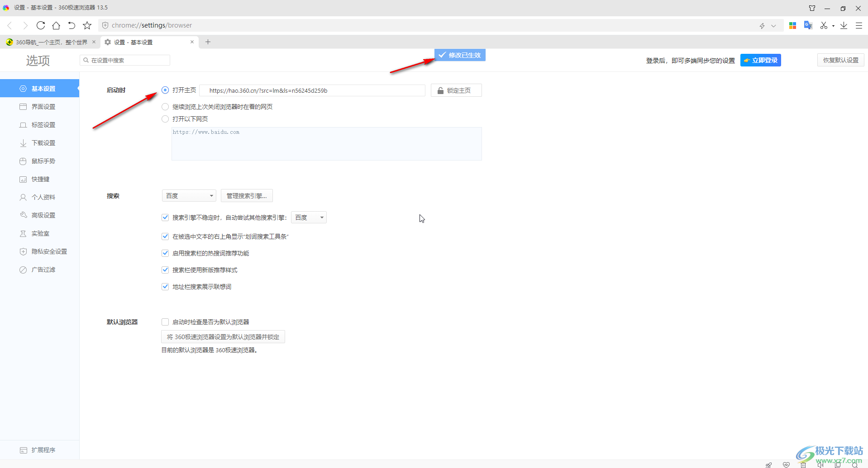Click the homepage URL input field
Screen dimensions: 868x468
(x=312, y=90)
